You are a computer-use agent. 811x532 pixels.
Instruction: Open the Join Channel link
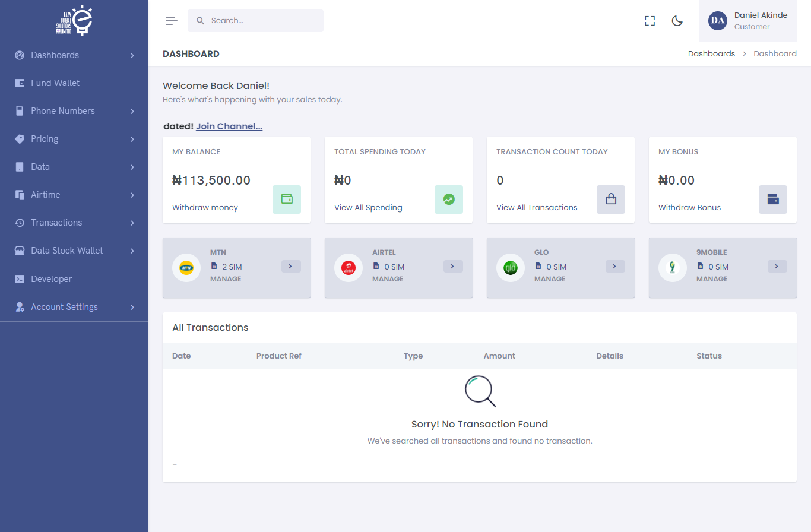click(229, 126)
